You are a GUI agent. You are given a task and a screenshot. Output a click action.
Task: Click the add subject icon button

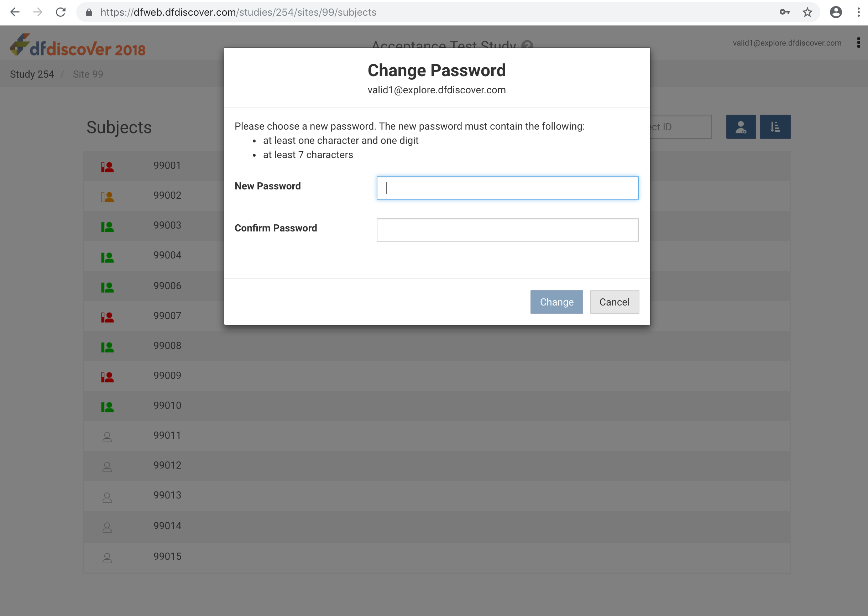[x=741, y=127]
